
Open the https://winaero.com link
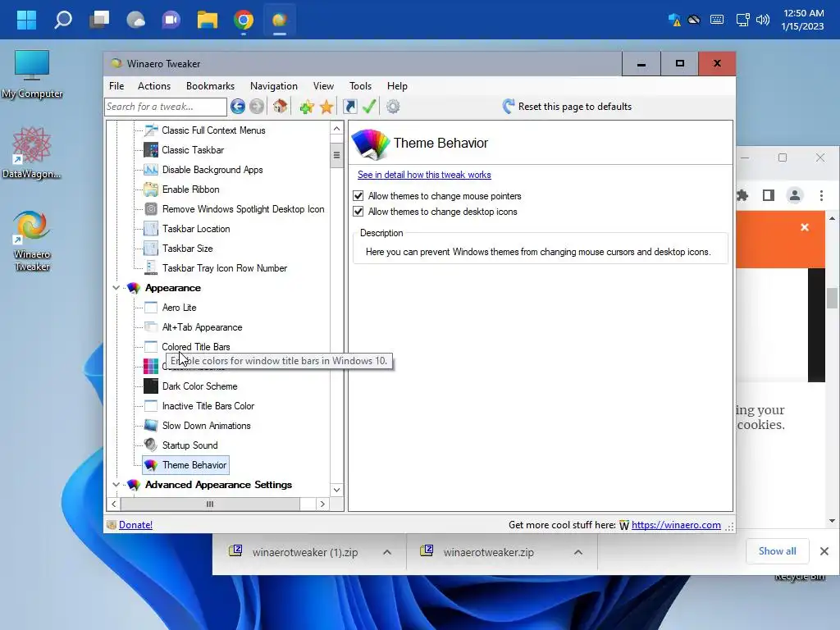(x=676, y=525)
